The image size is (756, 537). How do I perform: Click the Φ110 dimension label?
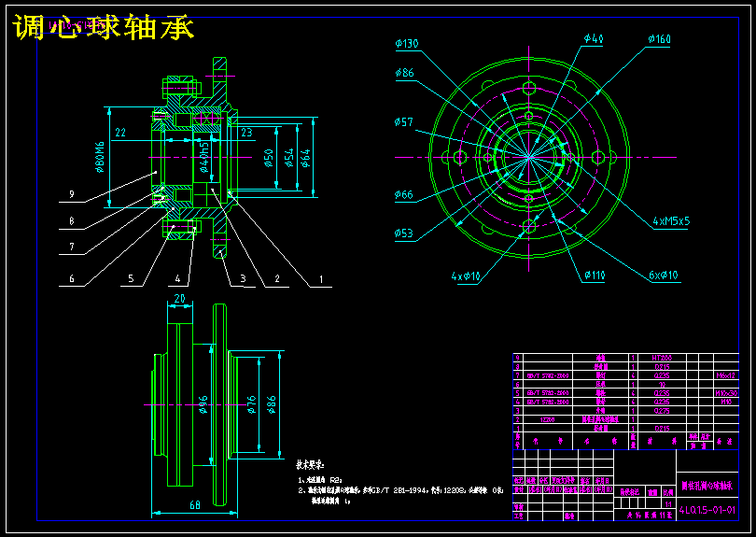[595, 276]
